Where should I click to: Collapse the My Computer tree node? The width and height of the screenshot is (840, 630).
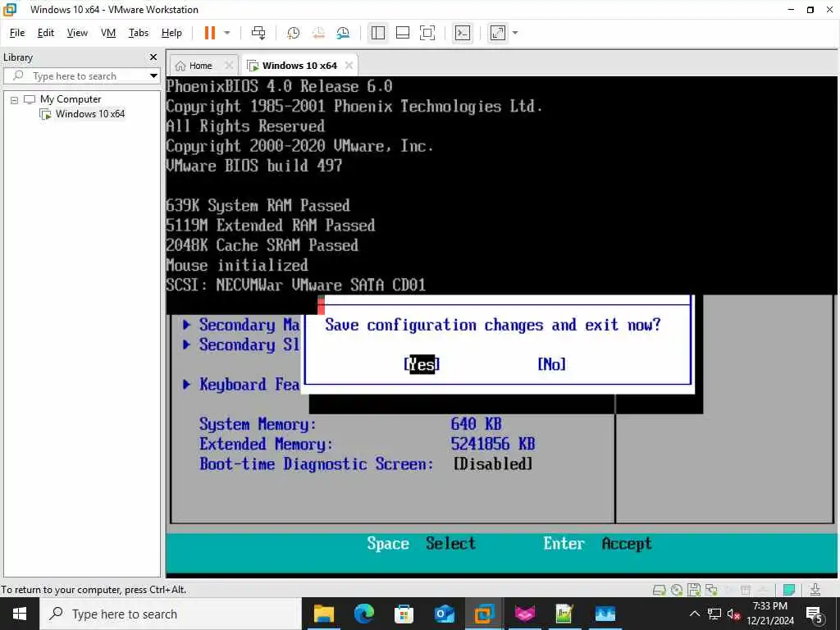pos(15,99)
